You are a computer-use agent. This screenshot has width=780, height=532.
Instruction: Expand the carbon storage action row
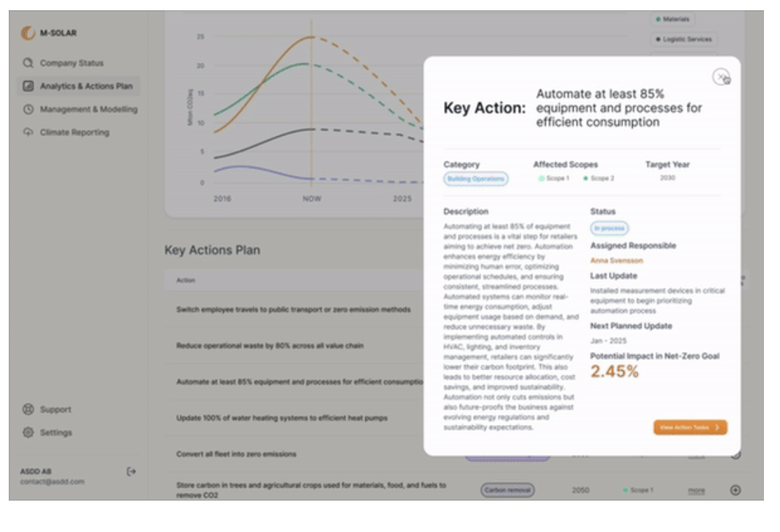click(x=735, y=490)
